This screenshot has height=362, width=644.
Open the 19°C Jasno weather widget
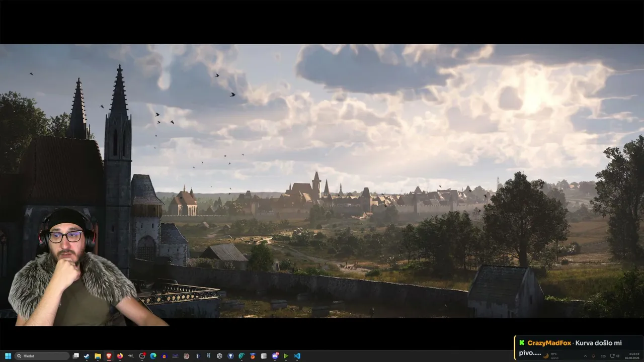click(552, 355)
